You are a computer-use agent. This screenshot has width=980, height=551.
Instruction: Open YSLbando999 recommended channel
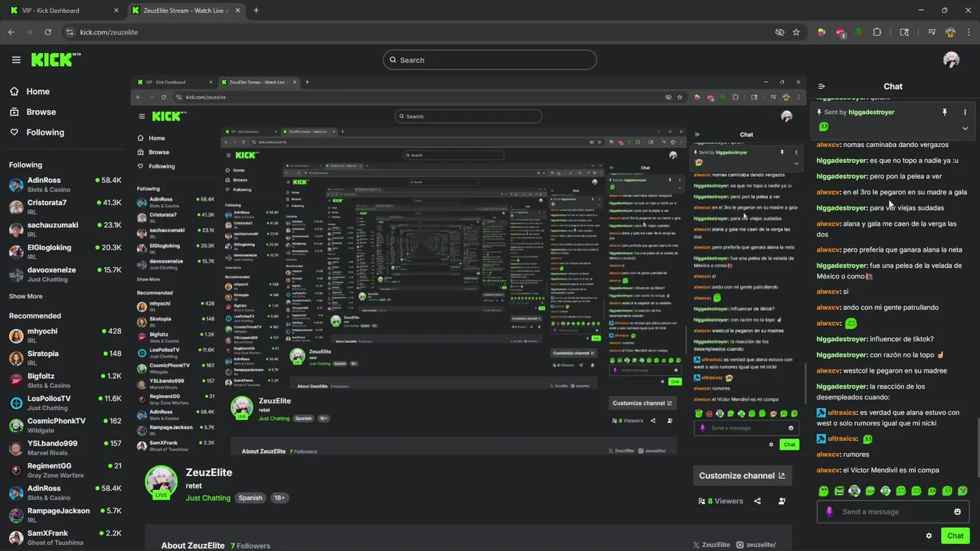[64, 448]
